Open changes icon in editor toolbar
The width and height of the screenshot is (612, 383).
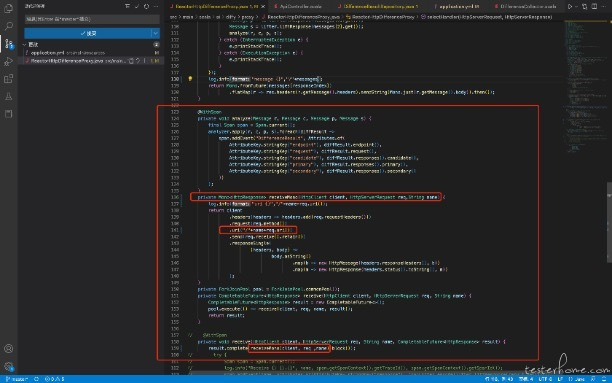pyautogui.click(x=584, y=6)
